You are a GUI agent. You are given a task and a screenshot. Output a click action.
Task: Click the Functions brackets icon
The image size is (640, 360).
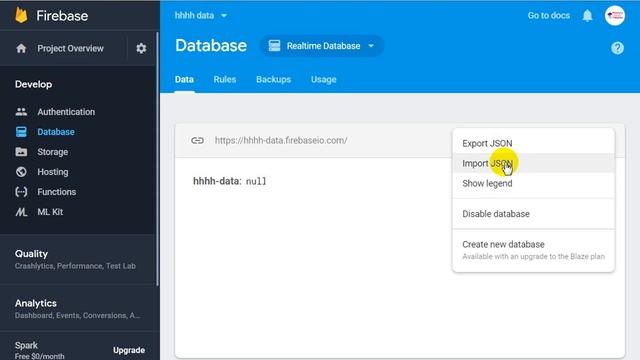click(21, 192)
